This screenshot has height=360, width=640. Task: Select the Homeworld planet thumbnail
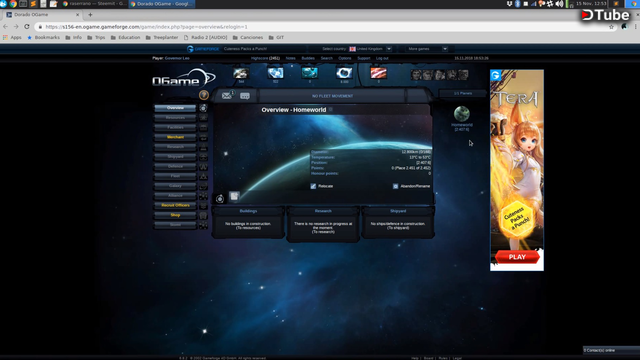point(462,113)
